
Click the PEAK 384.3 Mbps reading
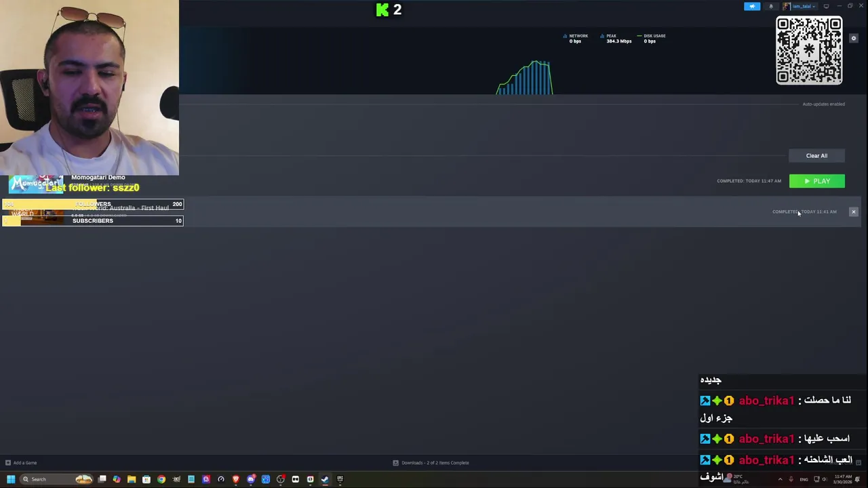coord(616,39)
